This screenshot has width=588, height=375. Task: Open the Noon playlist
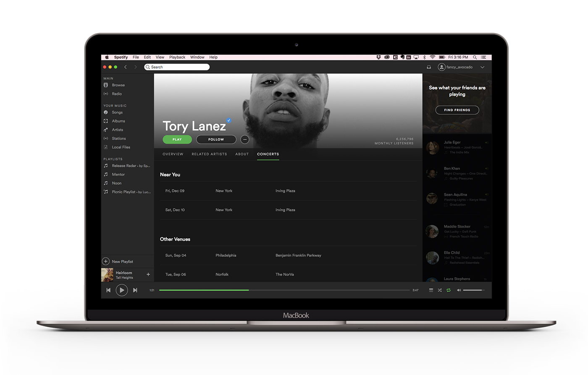click(x=116, y=183)
